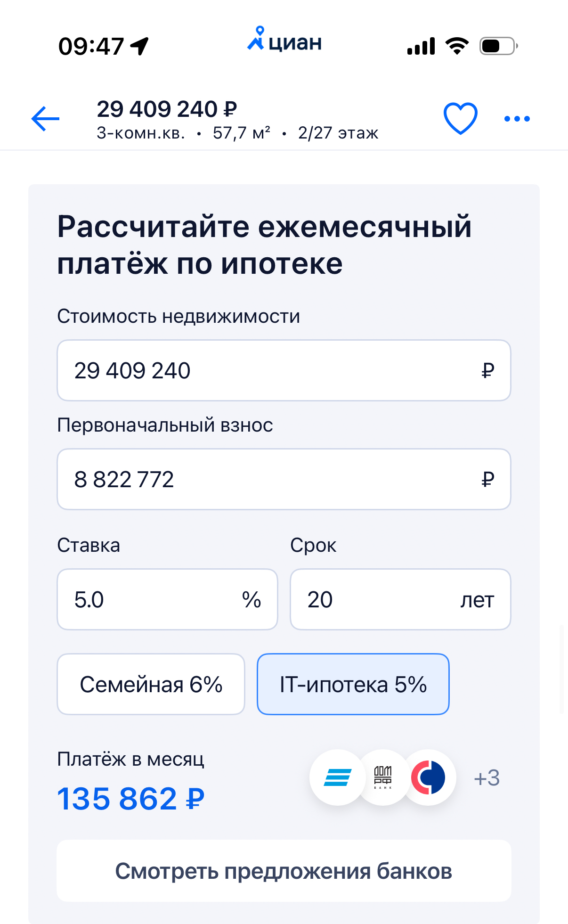Tap the Cian logo at top
The height and width of the screenshot is (924, 568).
tap(284, 41)
